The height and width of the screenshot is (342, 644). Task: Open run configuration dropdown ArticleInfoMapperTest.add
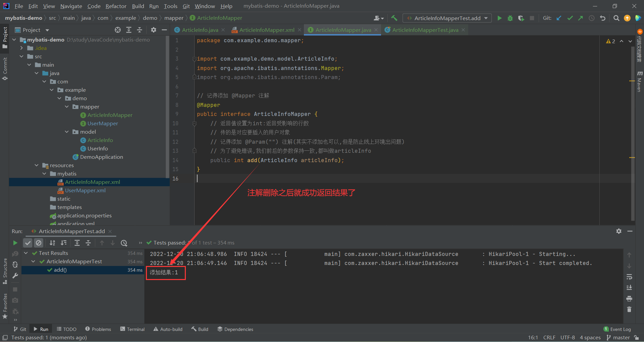pos(447,18)
